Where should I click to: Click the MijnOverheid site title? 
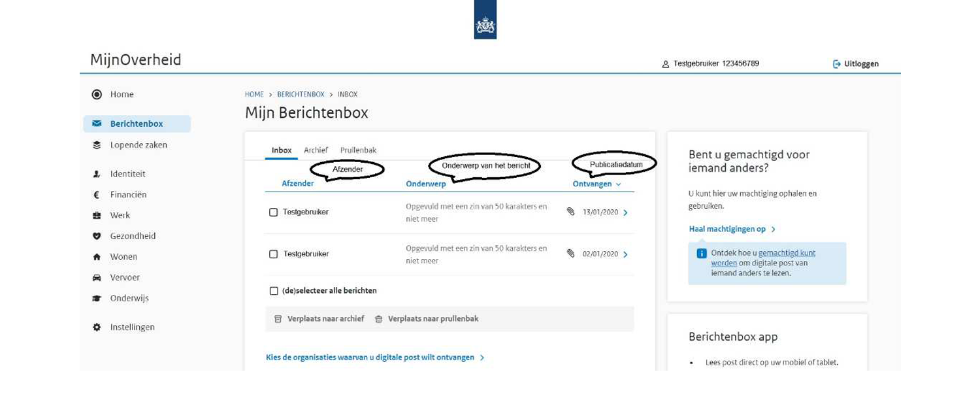(136, 60)
